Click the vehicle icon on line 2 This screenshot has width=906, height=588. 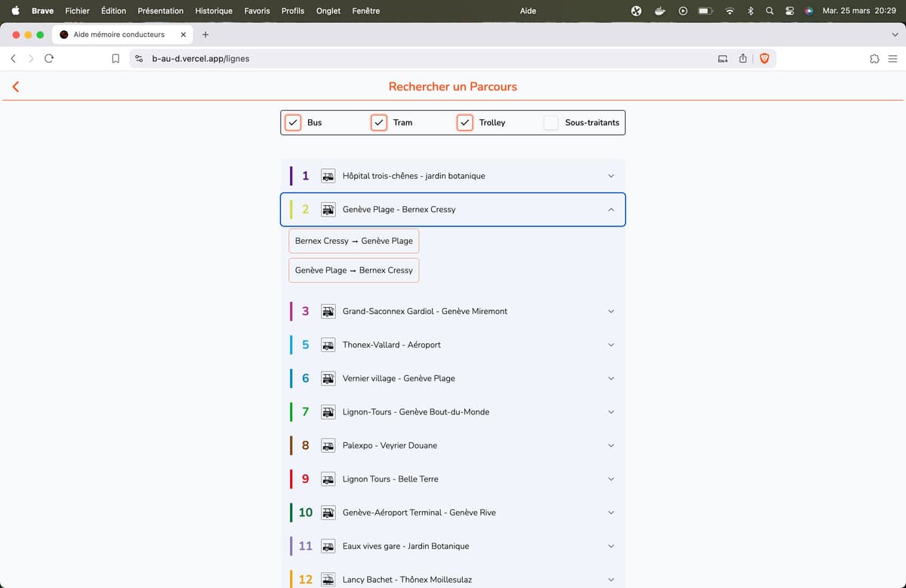coord(328,210)
